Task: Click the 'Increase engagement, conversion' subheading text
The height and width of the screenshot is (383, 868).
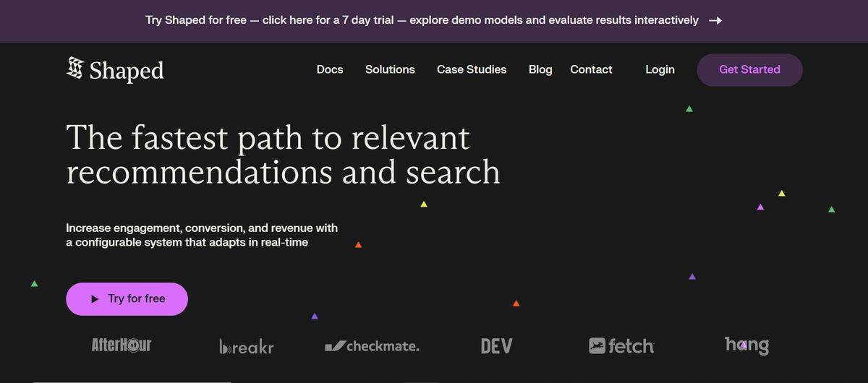Action: coord(202,228)
